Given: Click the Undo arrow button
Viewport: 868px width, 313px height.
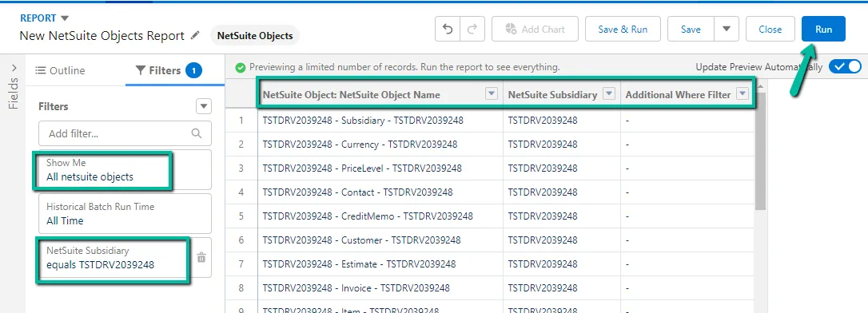Looking at the screenshot, I should coord(448,29).
